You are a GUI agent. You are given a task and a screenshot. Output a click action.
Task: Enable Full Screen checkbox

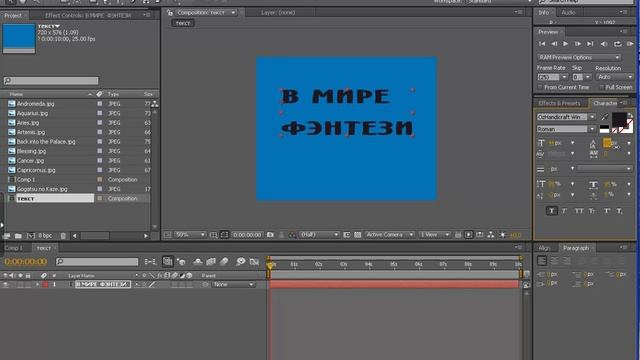click(x=601, y=87)
